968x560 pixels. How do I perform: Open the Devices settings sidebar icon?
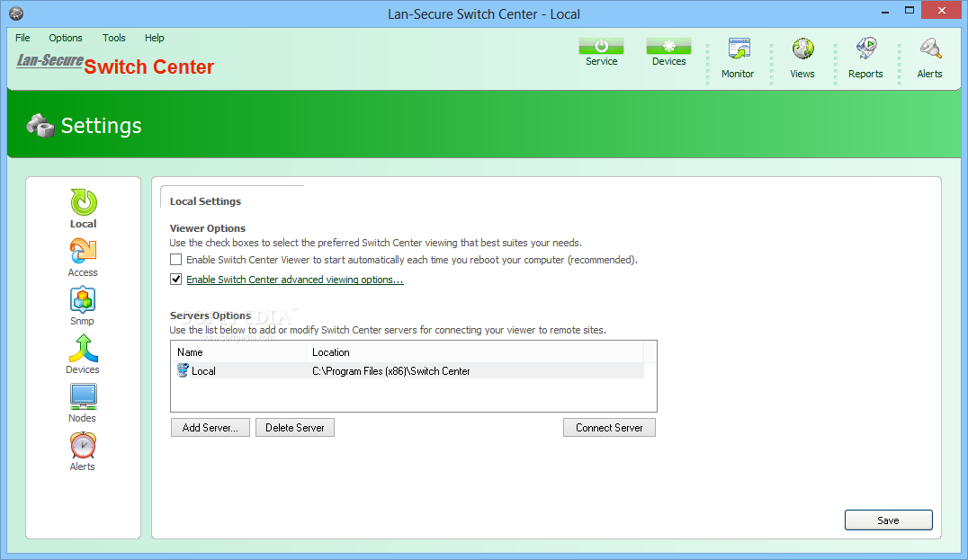(x=84, y=349)
